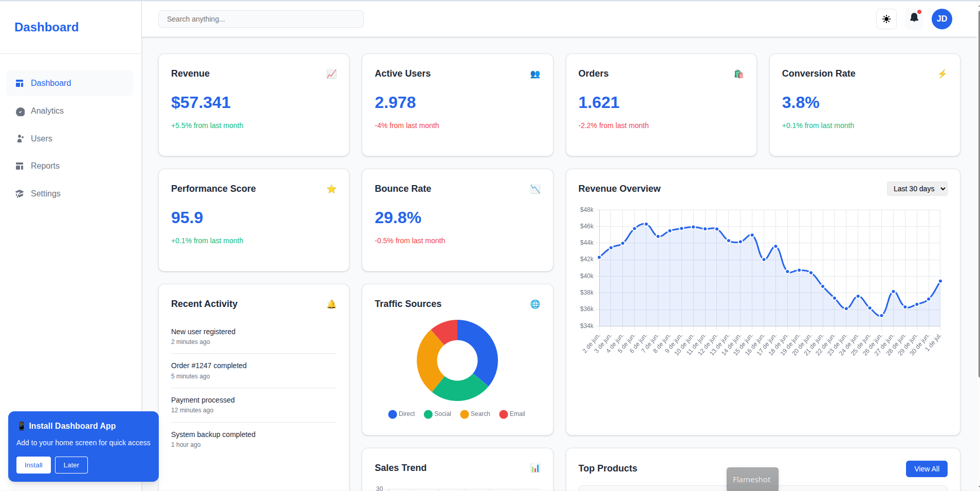
Task: Click the Traffic Sources globe icon
Action: point(535,304)
